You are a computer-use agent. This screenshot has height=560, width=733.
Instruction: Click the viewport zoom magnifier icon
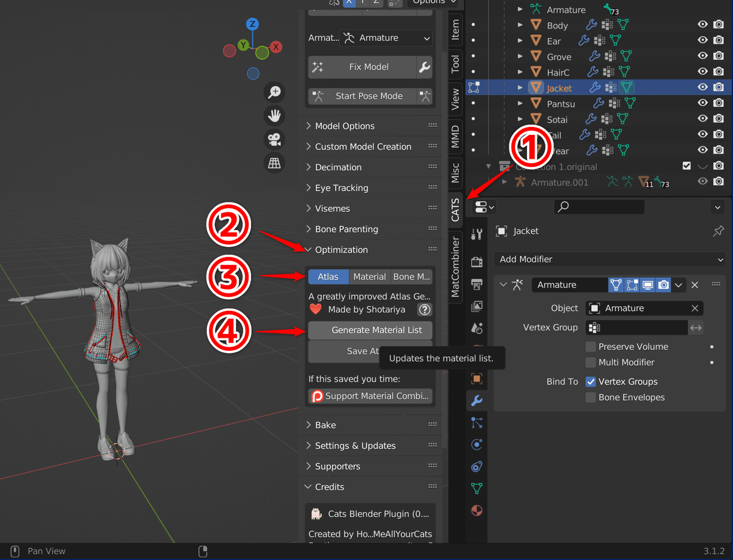tap(275, 92)
